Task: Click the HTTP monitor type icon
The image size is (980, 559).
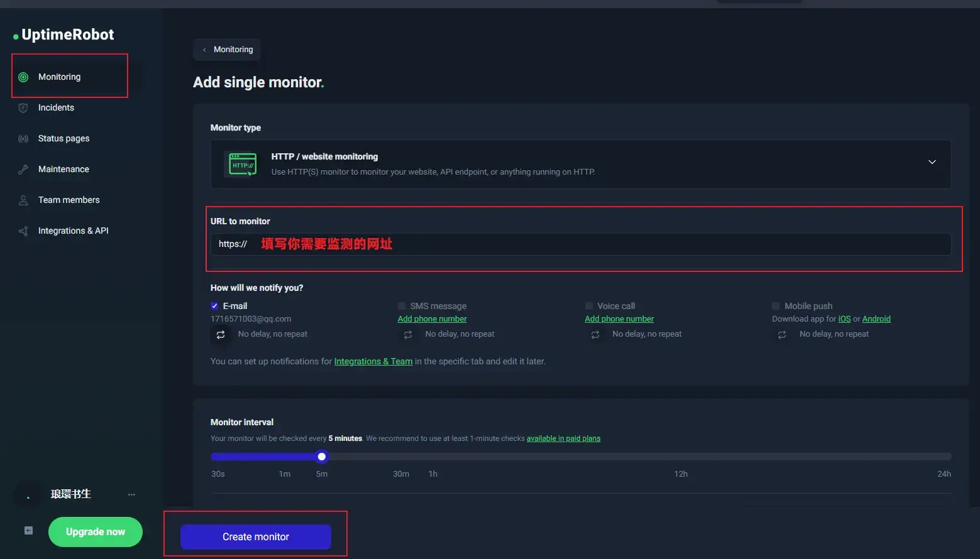Action: click(x=243, y=165)
